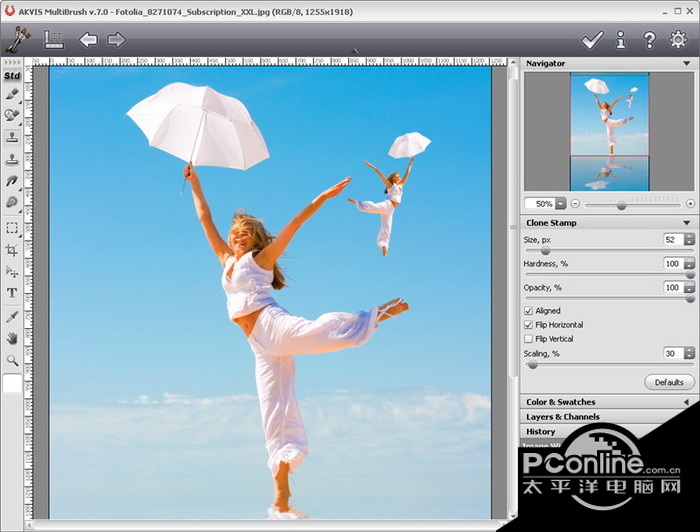Screen dimensions: 700x532
Task: Pick the Eyedropper tool
Action: coord(12,316)
